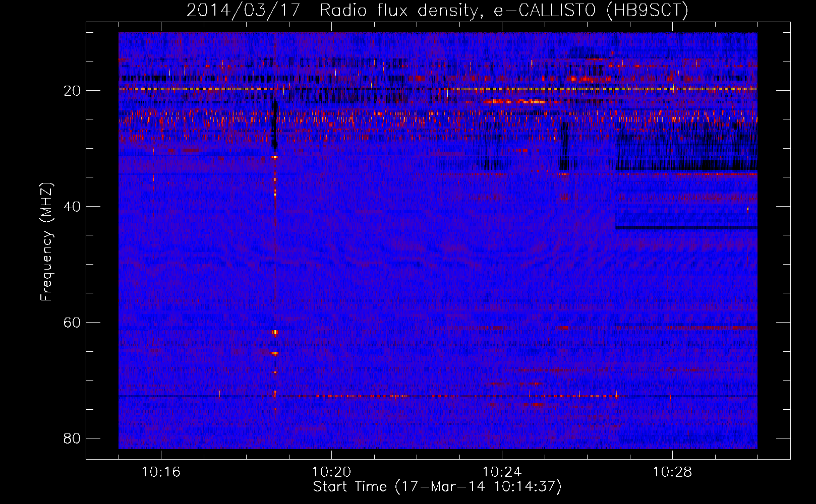Click the '40' frequency tick label
This screenshot has width=816, height=504.
72,207
